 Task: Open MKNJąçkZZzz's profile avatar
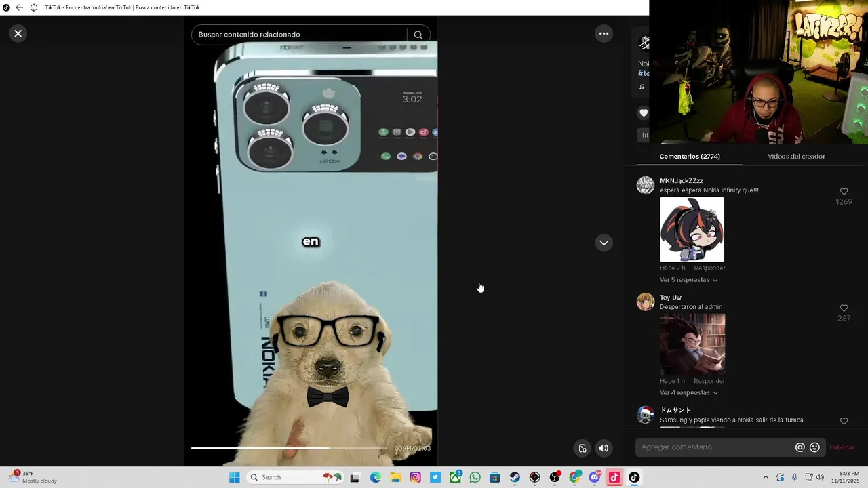coord(646,185)
